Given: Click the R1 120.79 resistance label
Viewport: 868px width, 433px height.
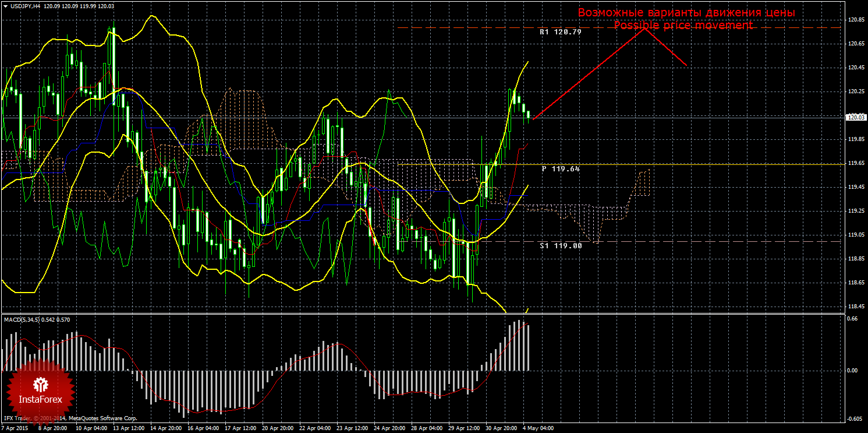Looking at the screenshot, I should [560, 32].
